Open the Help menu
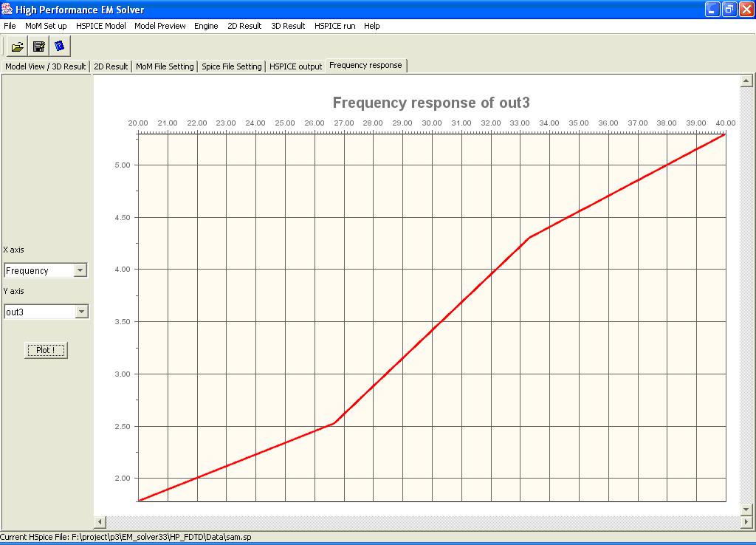The height and width of the screenshot is (545, 756). pyautogui.click(x=372, y=26)
